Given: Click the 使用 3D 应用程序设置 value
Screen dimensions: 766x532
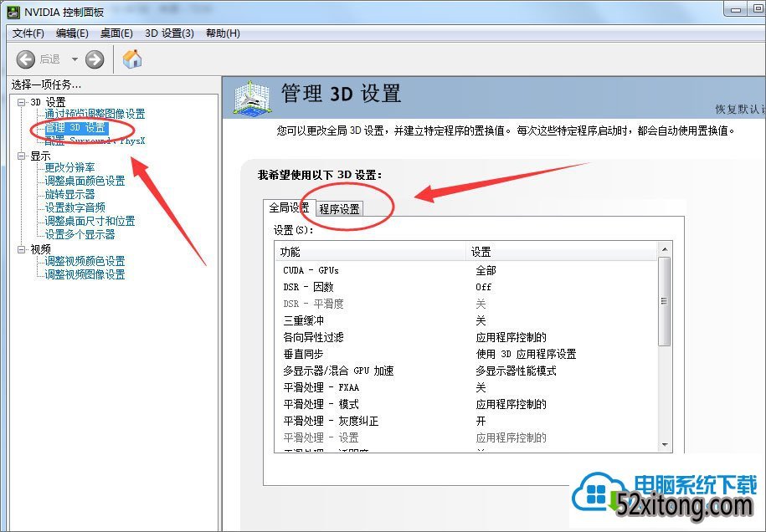Looking at the screenshot, I should coord(526,354).
